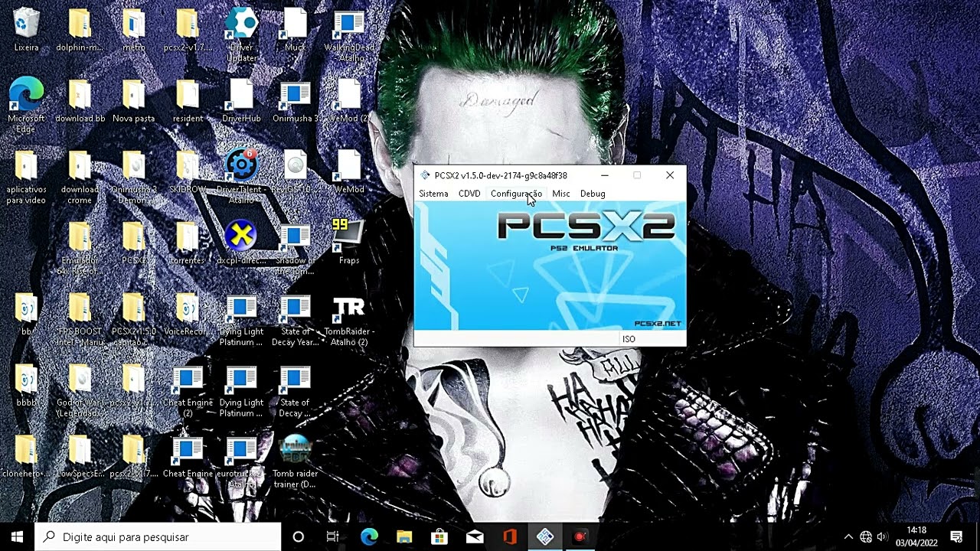Select the Muck shortcut icon
Viewport: 980px width, 551px height.
tap(295, 31)
